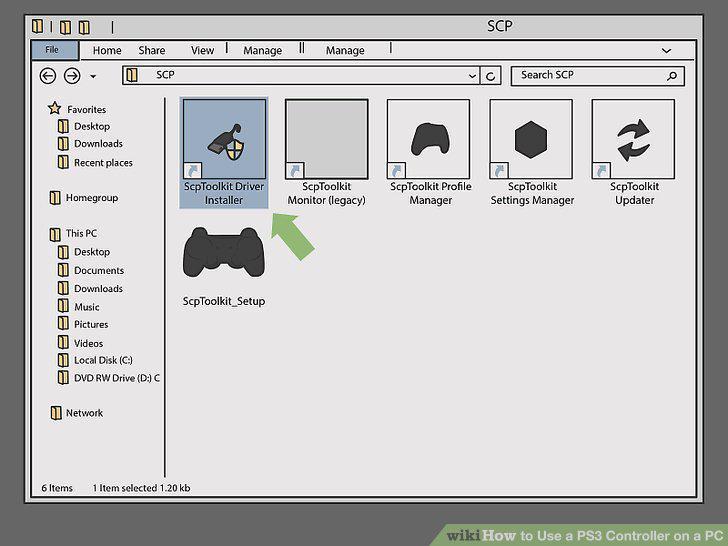Open the Share ribbon tab
This screenshot has width=728, height=546.
click(152, 50)
